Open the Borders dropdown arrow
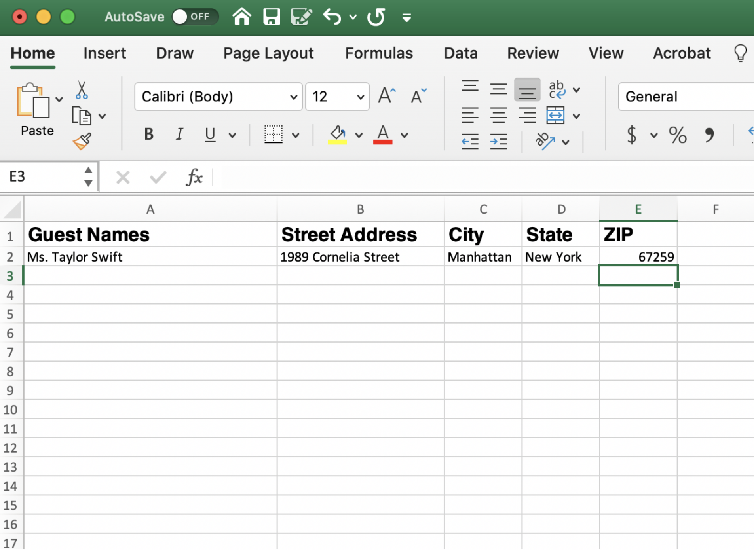Screen dimensions: 756x550 [296, 135]
